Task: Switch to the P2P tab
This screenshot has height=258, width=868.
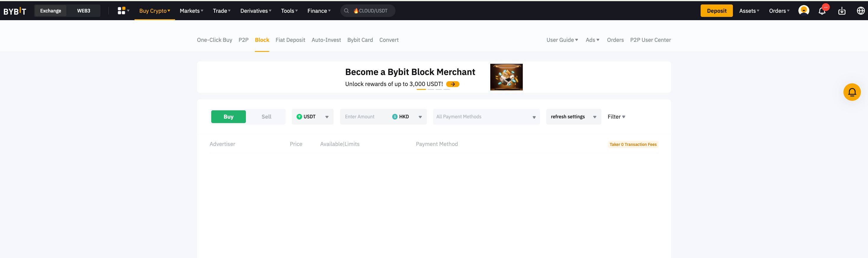Action: [x=243, y=40]
